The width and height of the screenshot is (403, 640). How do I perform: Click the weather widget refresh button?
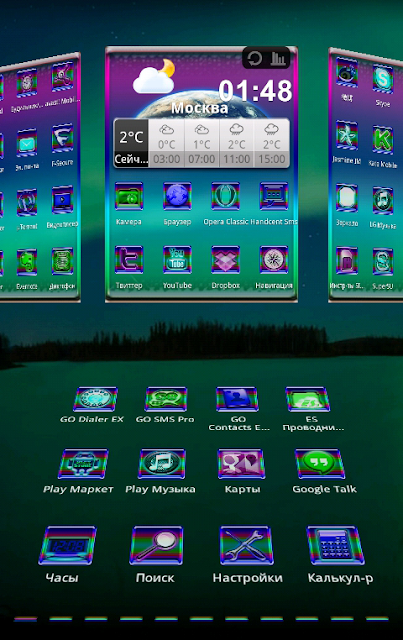coord(255,58)
